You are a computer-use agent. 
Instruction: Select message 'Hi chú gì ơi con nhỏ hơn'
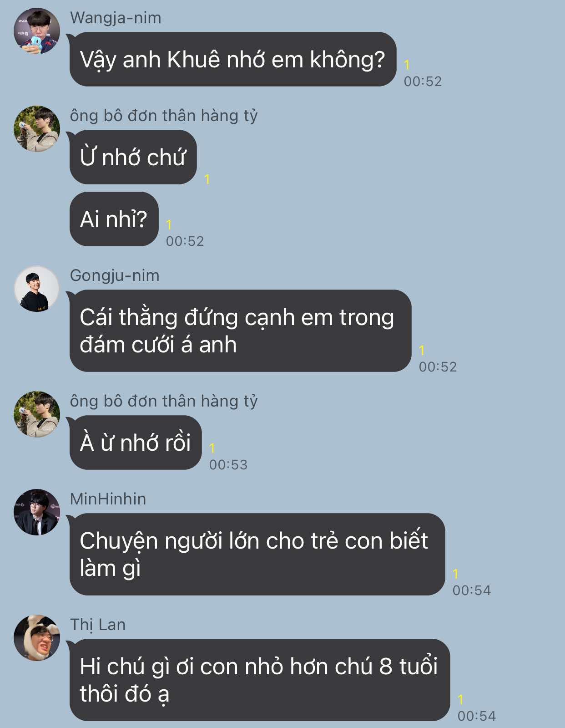[x=260, y=680]
